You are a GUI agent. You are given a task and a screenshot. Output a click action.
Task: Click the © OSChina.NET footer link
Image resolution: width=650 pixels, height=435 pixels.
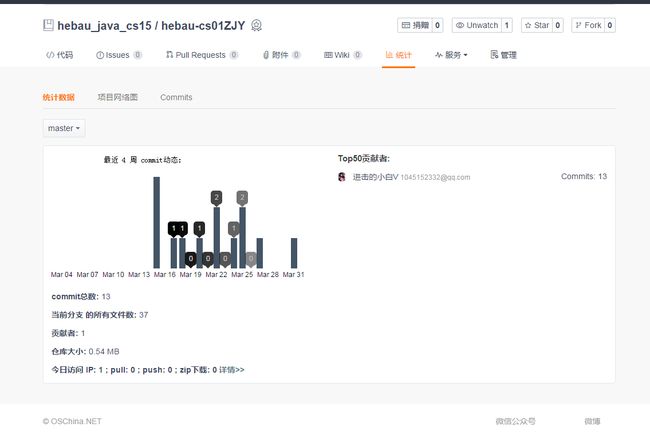pyautogui.click(x=72, y=421)
